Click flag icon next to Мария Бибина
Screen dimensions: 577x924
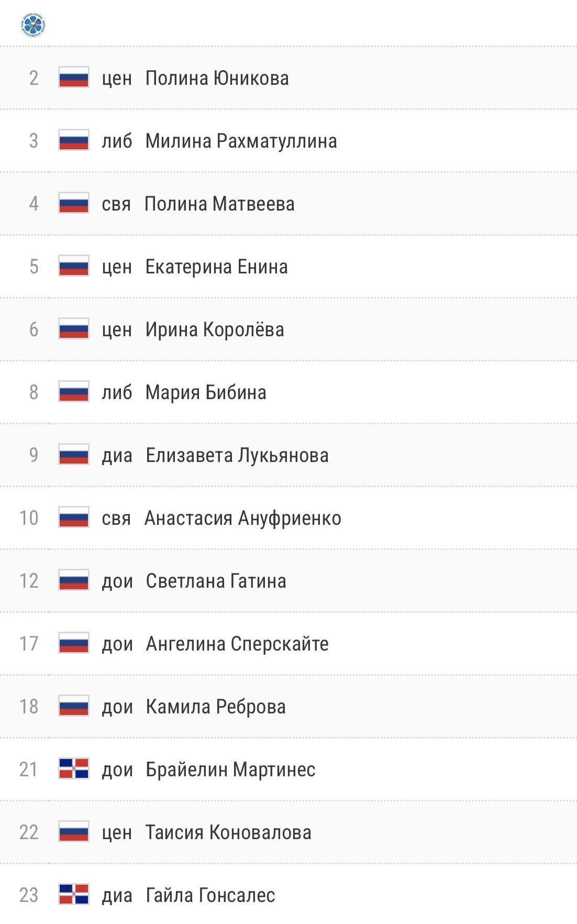tap(74, 392)
